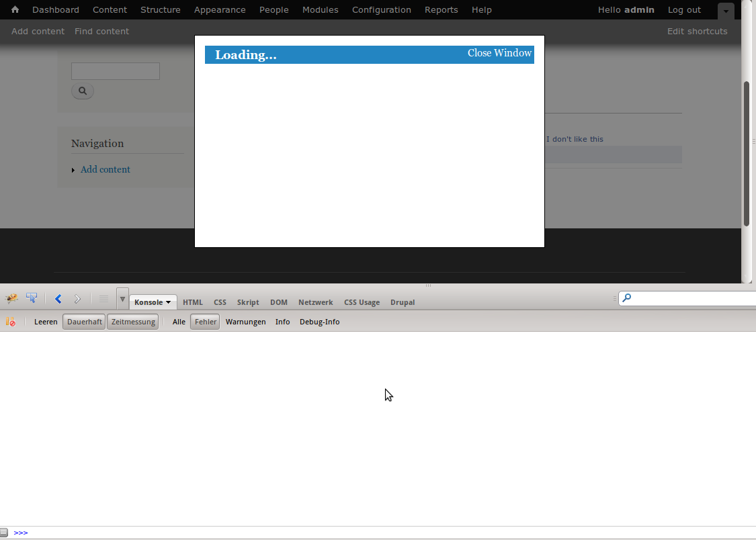Go back using the Firebug history back arrow
The height and width of the screenshot is (540, 756).
pos(58,298)
